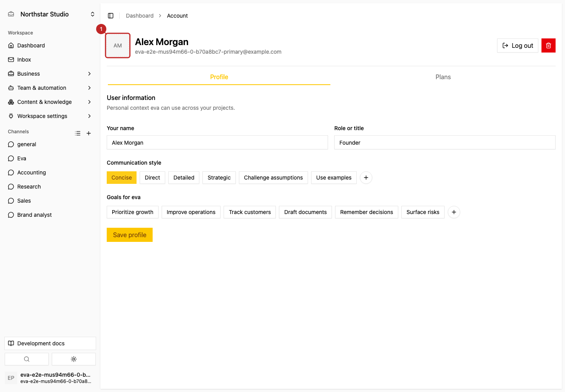This screenshot has width=565, height=392.
Task: Select the Remember decisions goal
Action: 366,212
